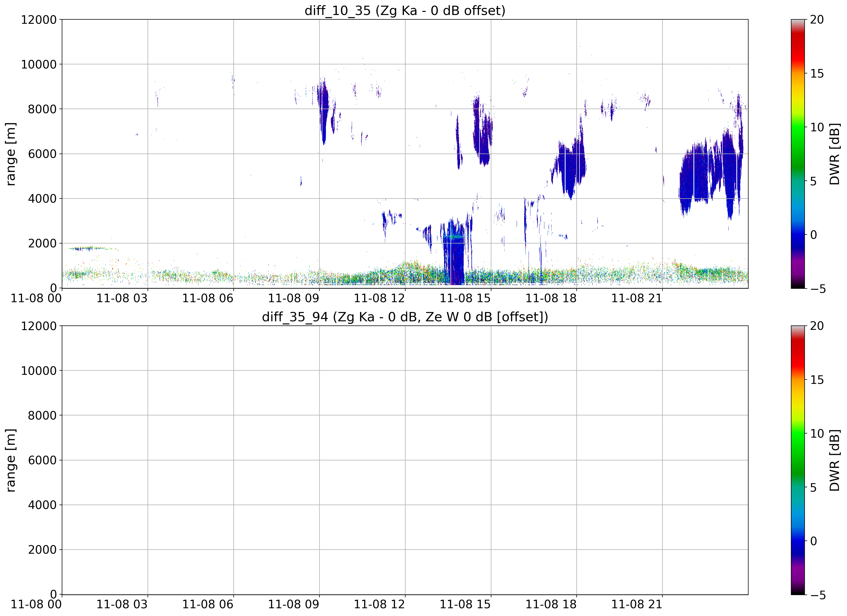Image resolution: width=847 pixels, height=616 pixels.
Task: Click the '10000' y-tick label on the diff_10_35 plot
Action: pyautogui.click(x=39, y=64)
